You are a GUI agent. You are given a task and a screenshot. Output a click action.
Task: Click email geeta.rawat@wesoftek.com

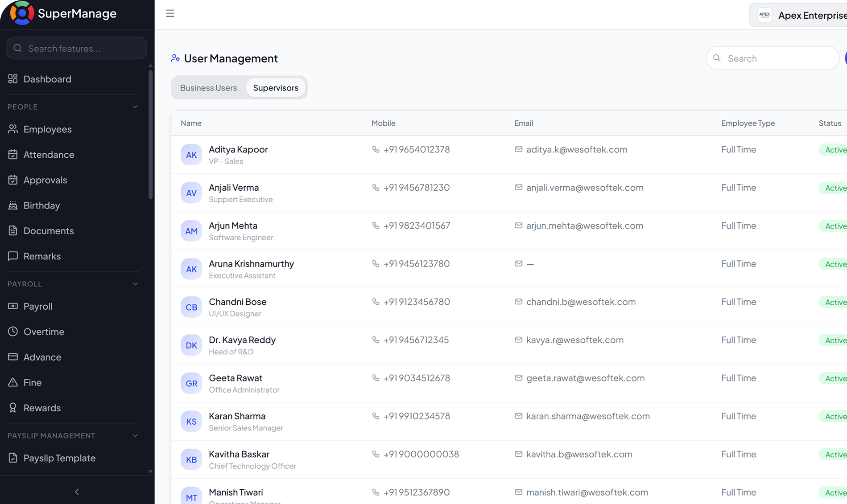pyautogui.click(x=585, y=378)
